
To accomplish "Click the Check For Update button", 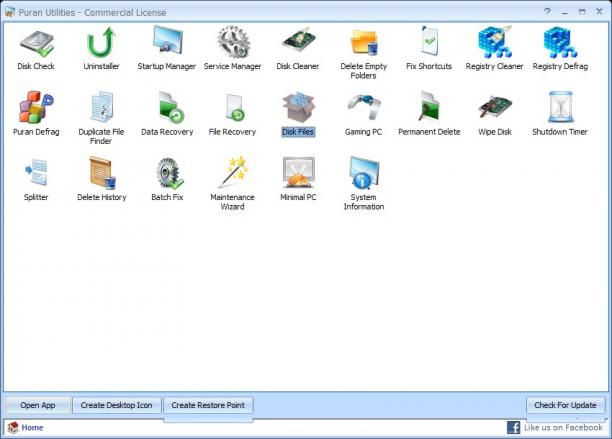I will point(565,405).
